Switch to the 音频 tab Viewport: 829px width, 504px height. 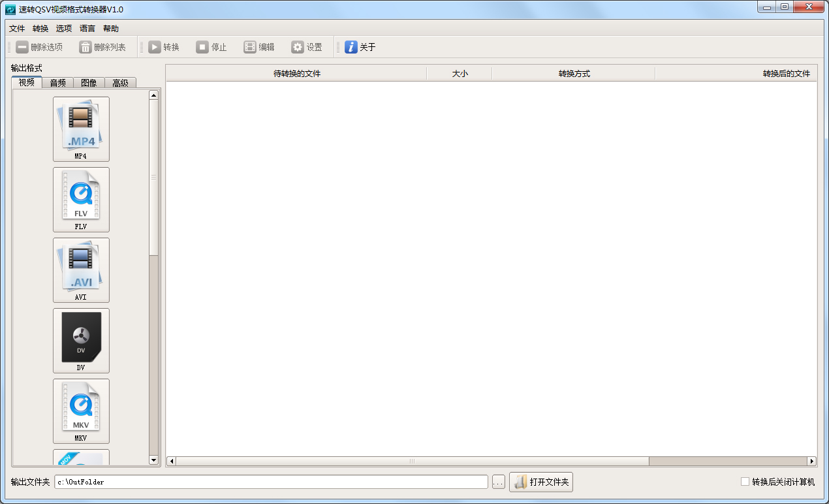point(58,83)
